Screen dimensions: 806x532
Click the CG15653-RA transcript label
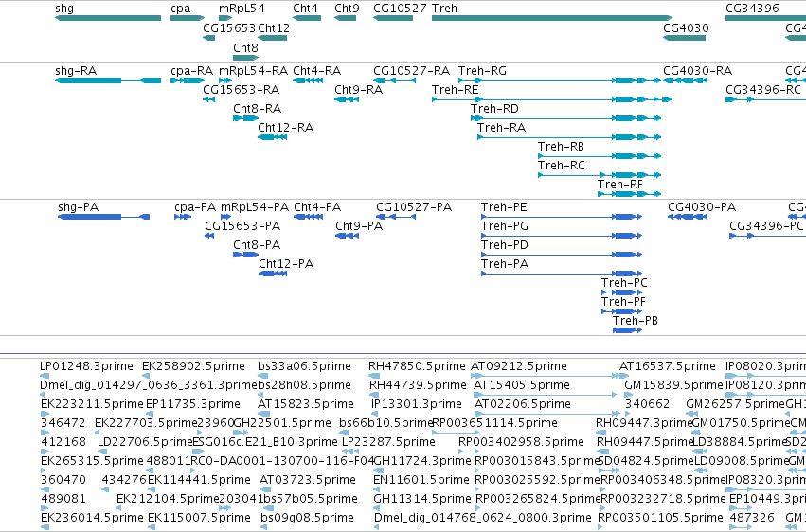click(x=242, y=90)
